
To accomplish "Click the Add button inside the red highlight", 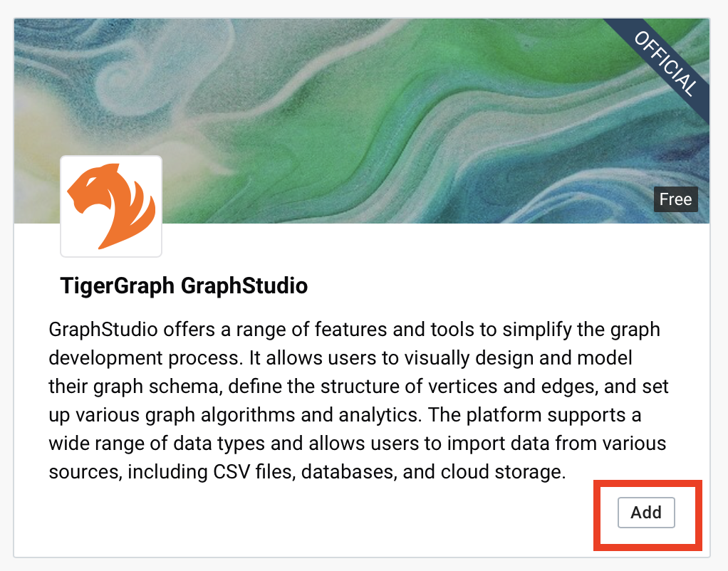I will click(x=645, y=513).
